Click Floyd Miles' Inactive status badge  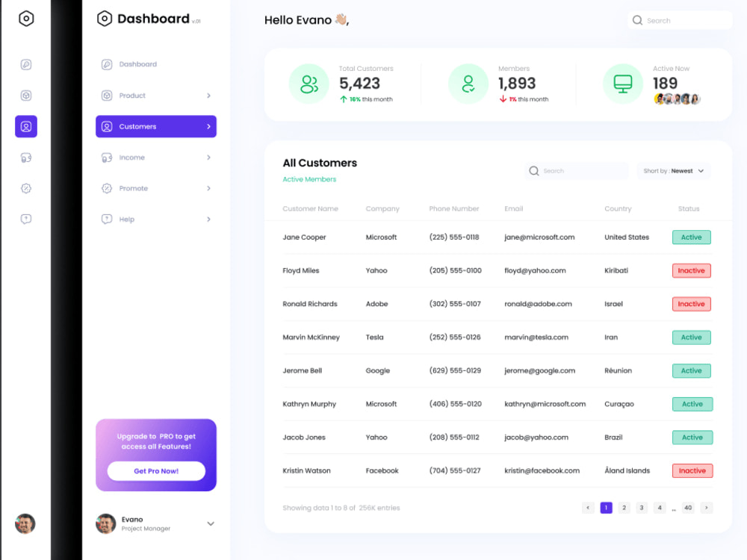click(x=691, y=270)
